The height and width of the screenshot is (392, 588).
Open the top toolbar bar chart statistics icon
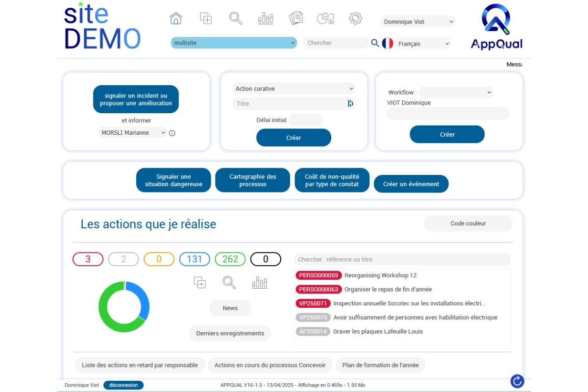pyautogui.click(x=266, y=19)
